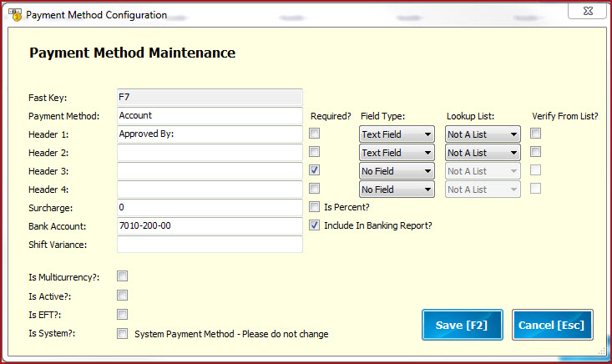Click the Fast Key field showing F7
Screen dimensions: 612x364
point(210,97)
